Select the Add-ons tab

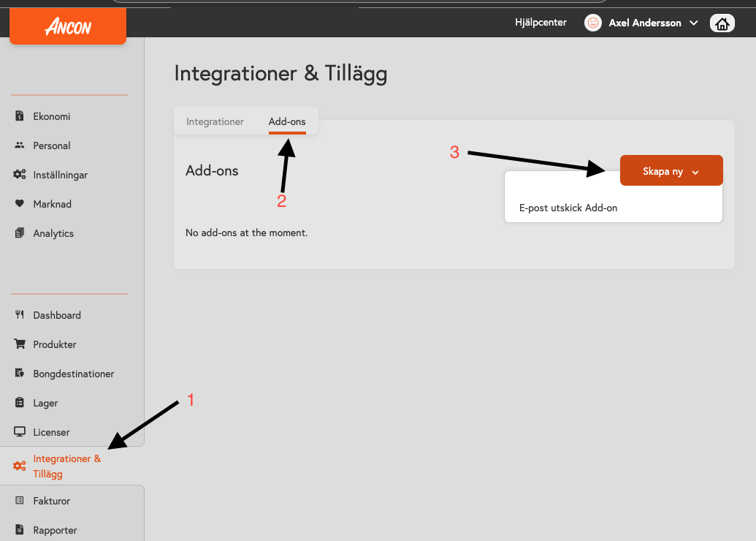tap(287, 121)
